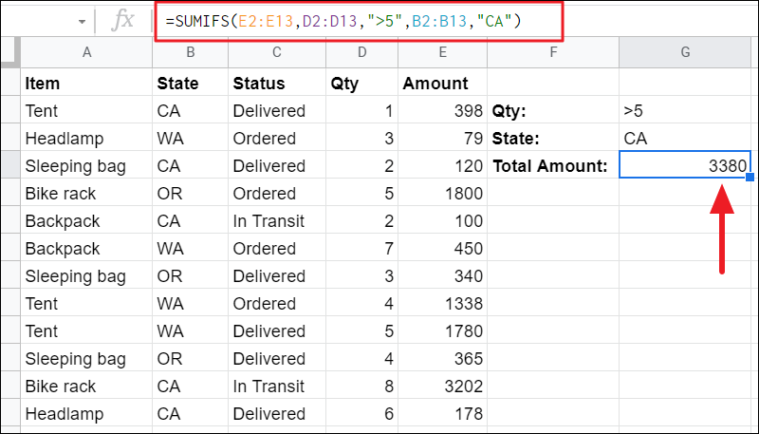Click the Item header cell
Screen dimensions: 759x434
click(85, 84)
